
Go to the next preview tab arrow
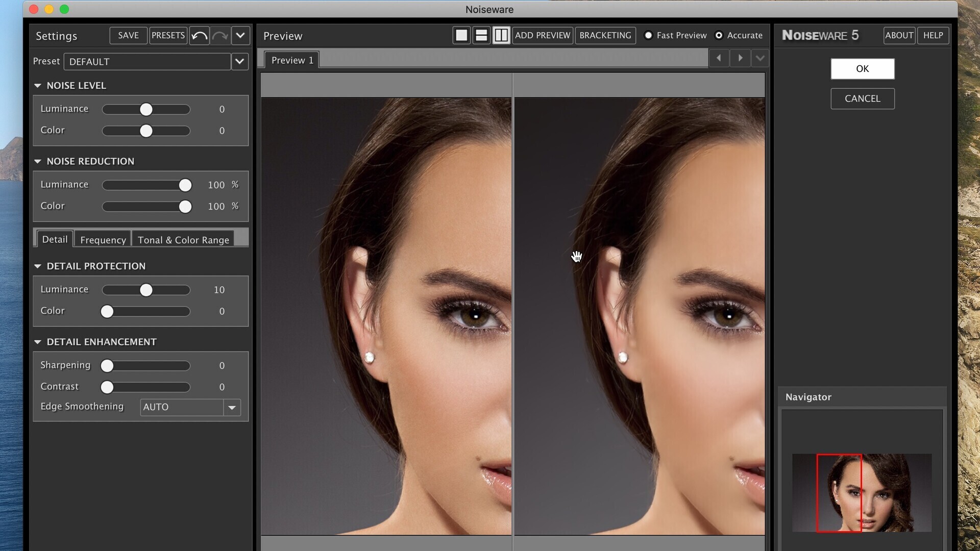click(x=740, y=58)
